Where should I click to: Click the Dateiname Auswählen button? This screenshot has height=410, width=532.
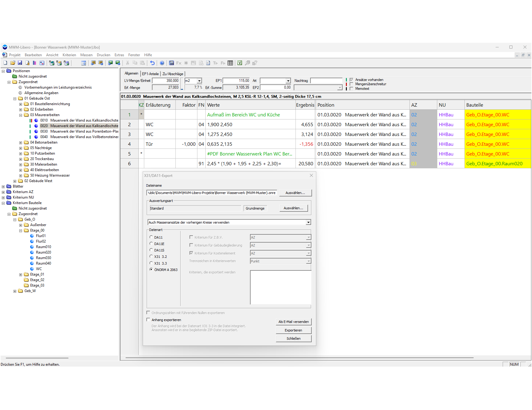[295, 193]
